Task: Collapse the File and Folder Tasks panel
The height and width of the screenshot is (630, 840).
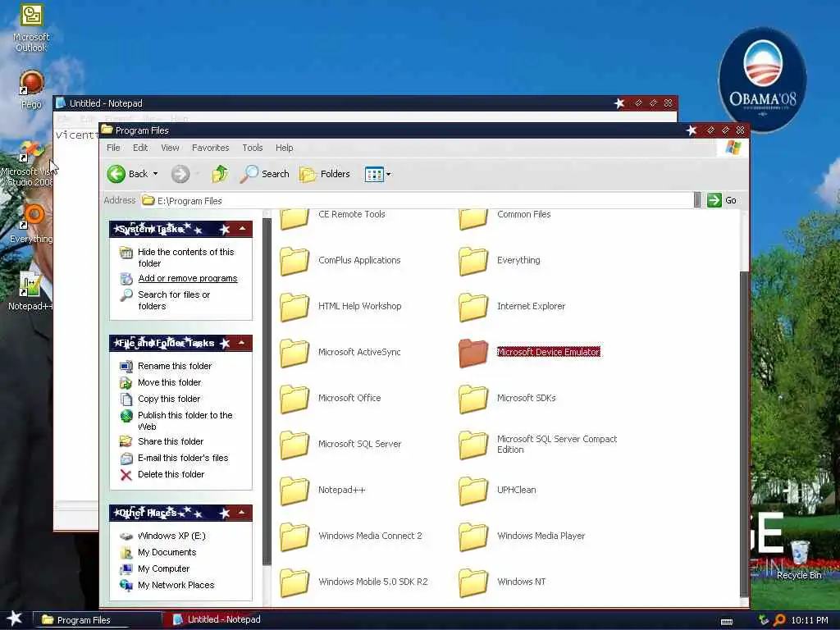Action: coord(243,343)
